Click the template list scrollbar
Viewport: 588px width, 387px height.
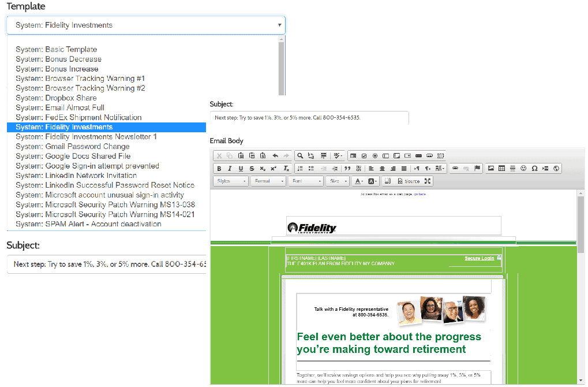click(281, 68)
